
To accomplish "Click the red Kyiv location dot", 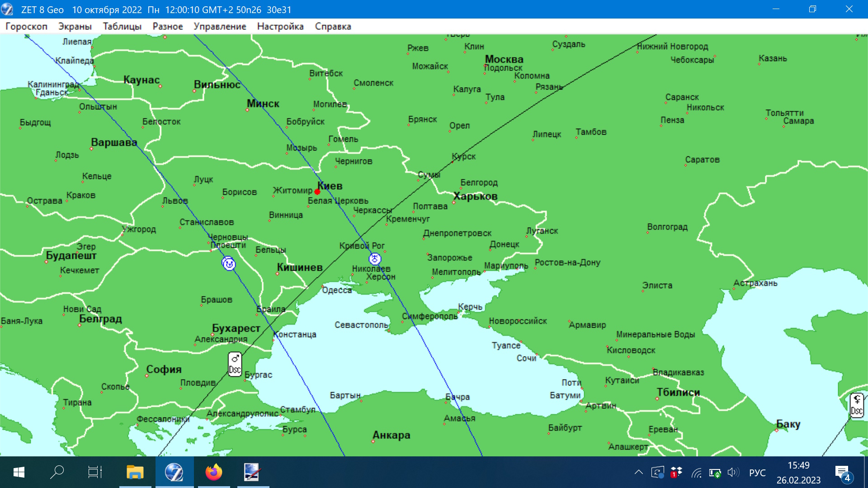I will coord(317,192).
